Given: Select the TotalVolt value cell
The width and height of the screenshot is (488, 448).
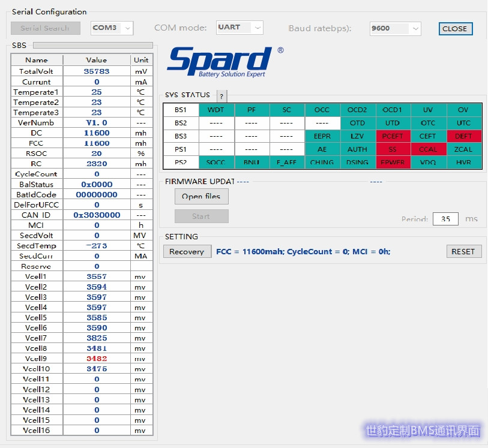Looking at the screenshot, I should (97, 71).
